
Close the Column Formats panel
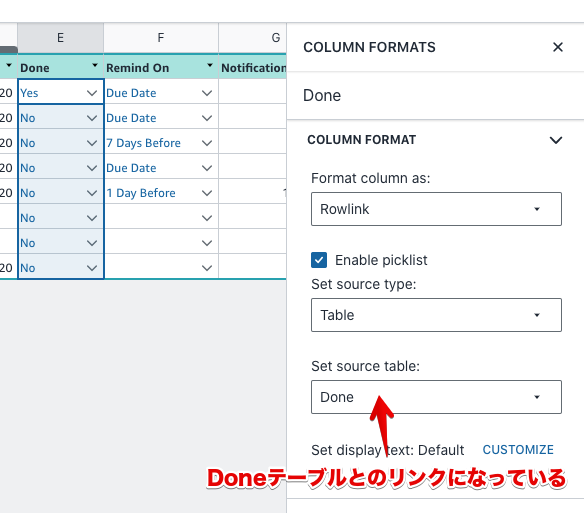[x=558, y=47]
